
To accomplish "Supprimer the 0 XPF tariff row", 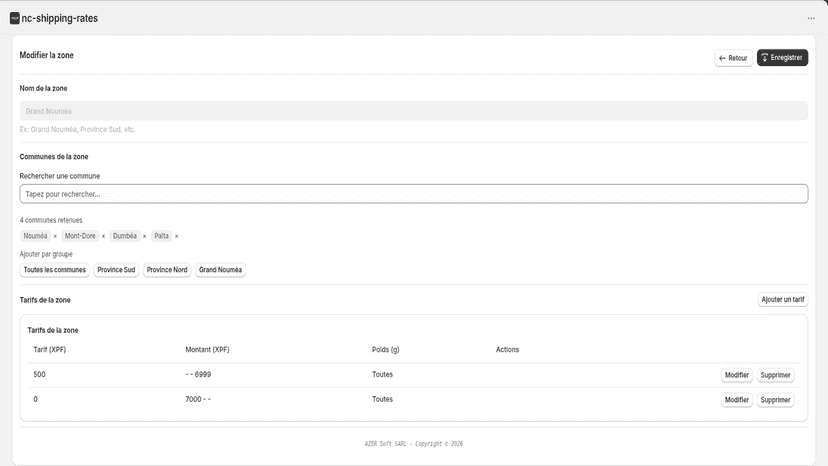I will point(775,400).
